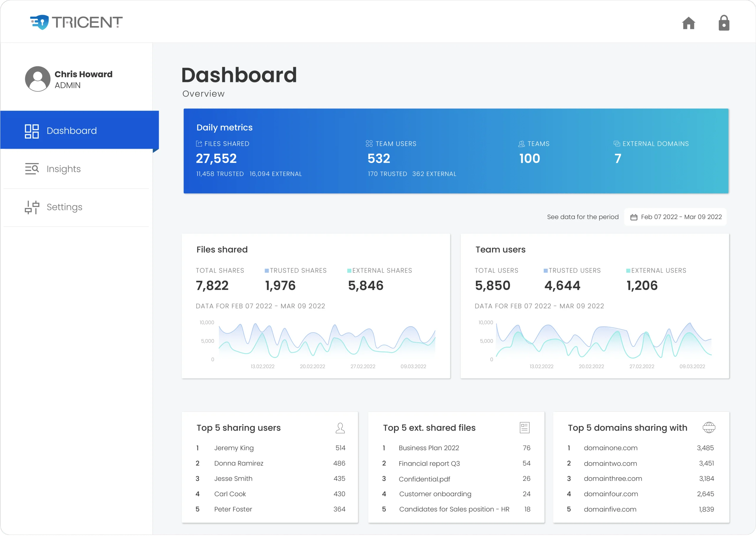Click the External Users legend swatch
Screen dimensions: 756x536
pos(628,271)
